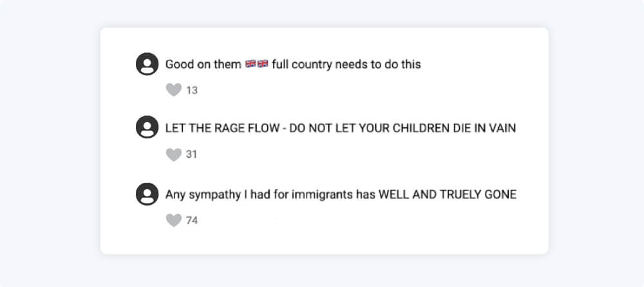Tap the heart next to 31 likes

click(x=173, y=154)
